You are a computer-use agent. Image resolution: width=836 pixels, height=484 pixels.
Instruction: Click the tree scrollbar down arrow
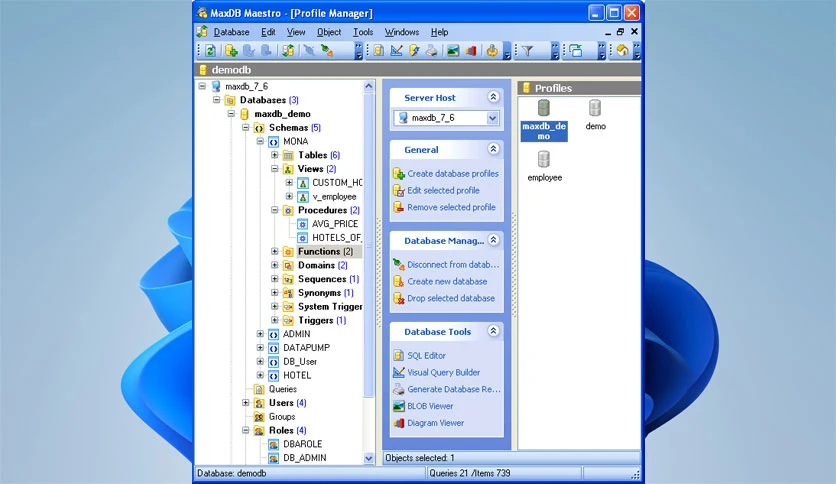pyautogui.click(x=368, y=458)
